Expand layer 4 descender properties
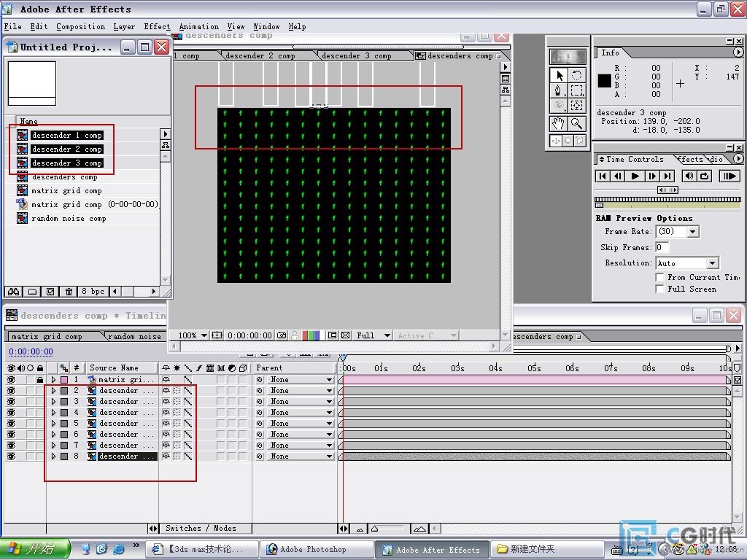Viewport: 747px width, 560px height. click(x=53, y=413)
